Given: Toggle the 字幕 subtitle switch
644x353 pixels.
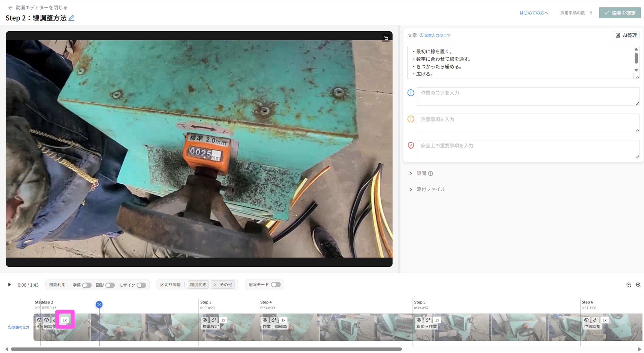Looking at the screenshot, I should click(x=87, y=285).
